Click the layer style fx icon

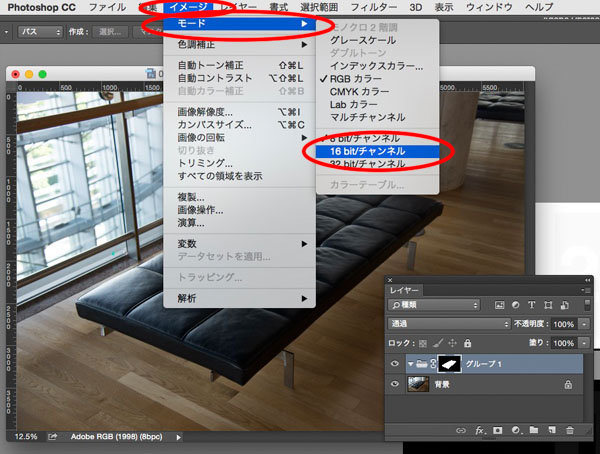pyautogui.click(x=479, y=430)
